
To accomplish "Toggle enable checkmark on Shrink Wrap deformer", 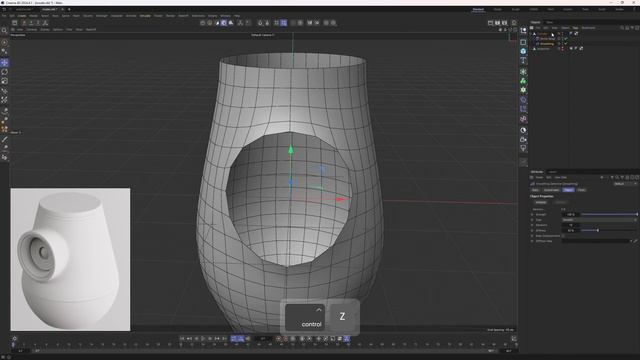I will pyautogui.click(x=566, y=39).
